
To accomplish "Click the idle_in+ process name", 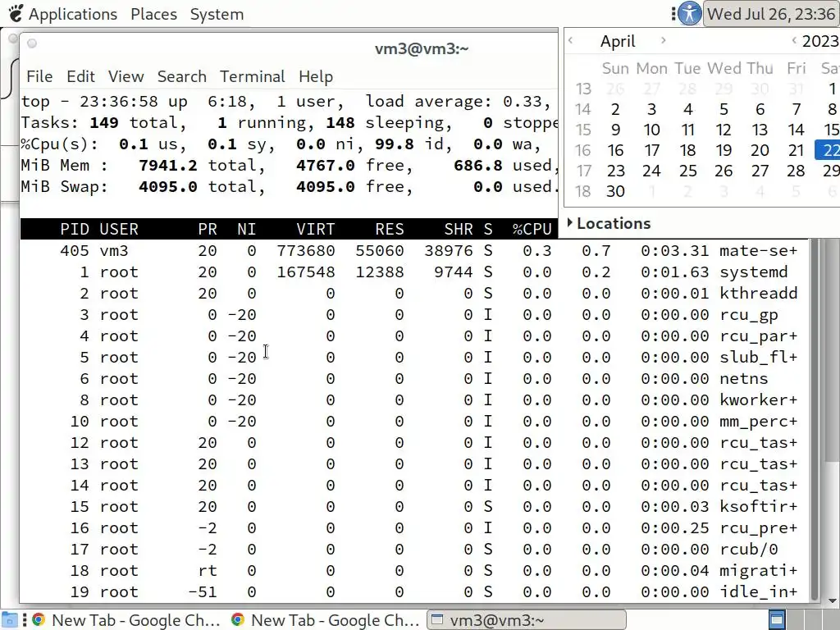I will coord(758,592).
